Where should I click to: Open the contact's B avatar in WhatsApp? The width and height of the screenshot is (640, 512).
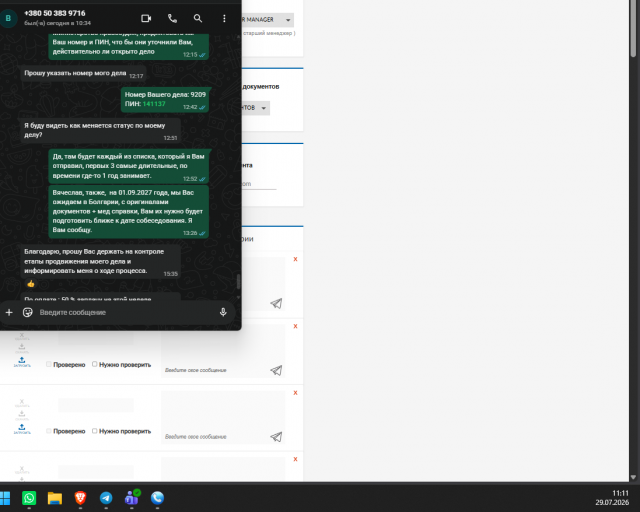(x=8, y=19)
